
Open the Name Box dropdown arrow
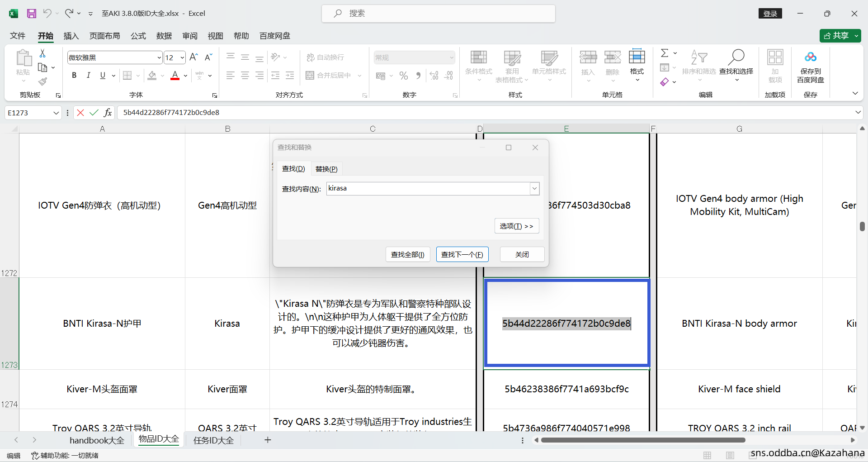click(x=56, y=113)
